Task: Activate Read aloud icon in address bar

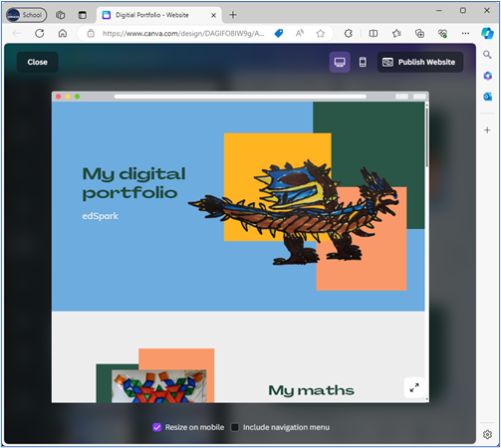Action: pyautogui.click(x=300, y=33)
